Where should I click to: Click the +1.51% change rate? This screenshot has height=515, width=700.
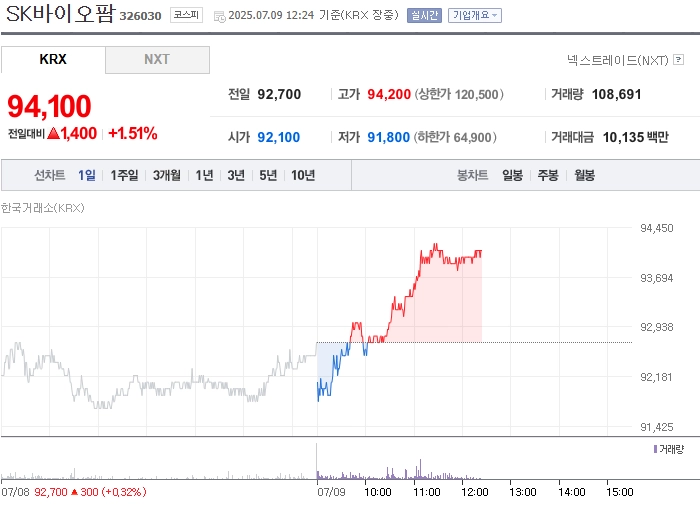tap(133, 133)
